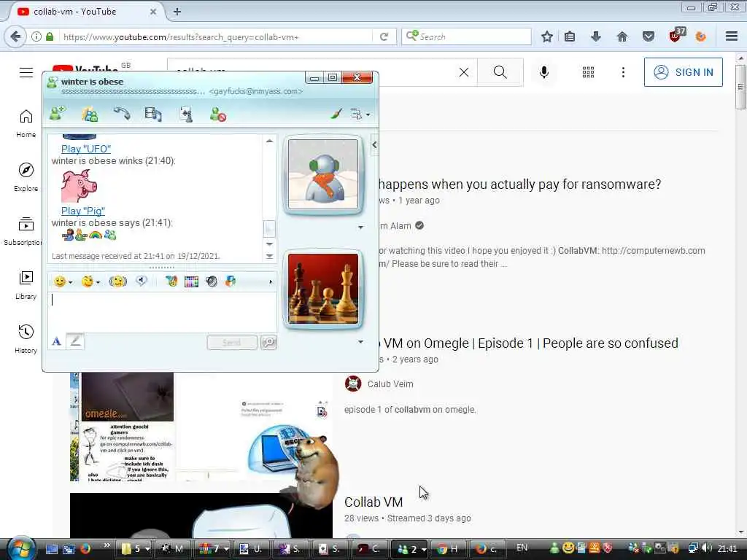Open the YouTube hamburger guide menu

[x=26, y=72]
